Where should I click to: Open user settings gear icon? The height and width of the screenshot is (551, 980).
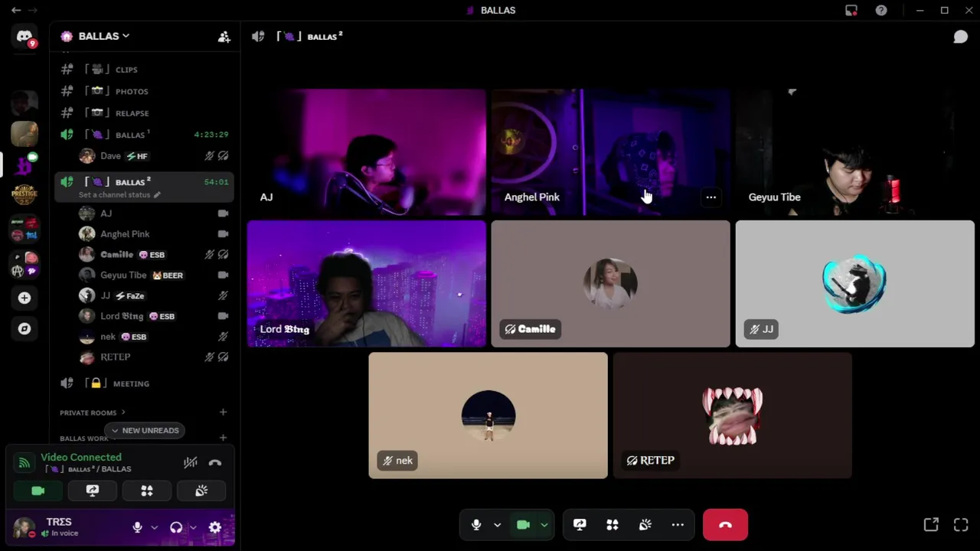[x=215, y=527]
